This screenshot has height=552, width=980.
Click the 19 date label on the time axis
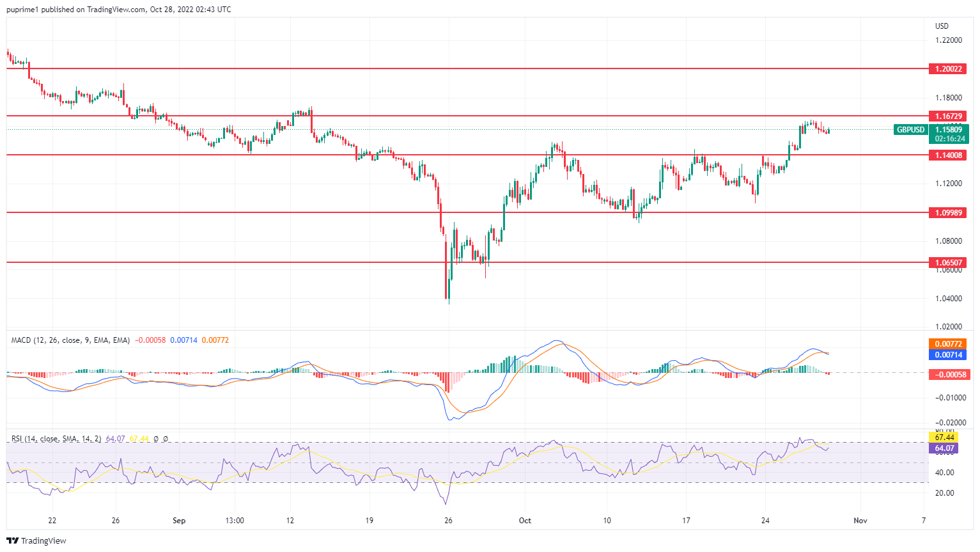tap(369, 521)
